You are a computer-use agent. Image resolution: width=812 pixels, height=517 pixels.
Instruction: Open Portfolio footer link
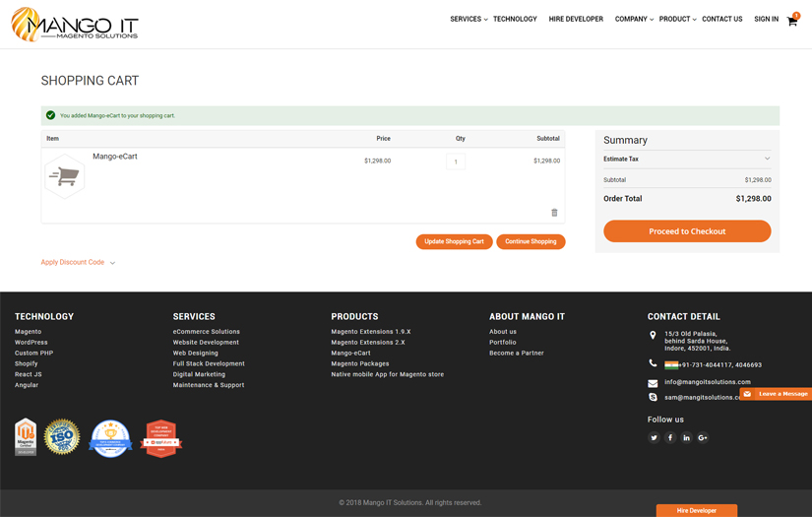503,343
